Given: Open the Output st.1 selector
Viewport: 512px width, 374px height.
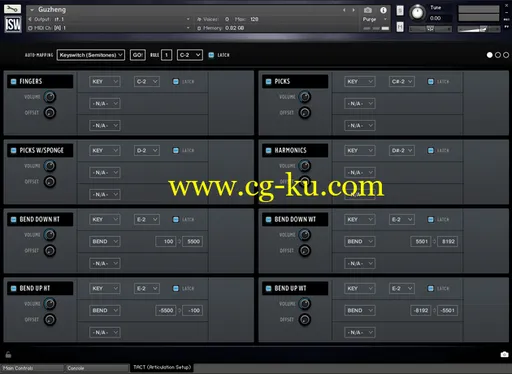Looking at the screenshot, I should coord(109,19).
